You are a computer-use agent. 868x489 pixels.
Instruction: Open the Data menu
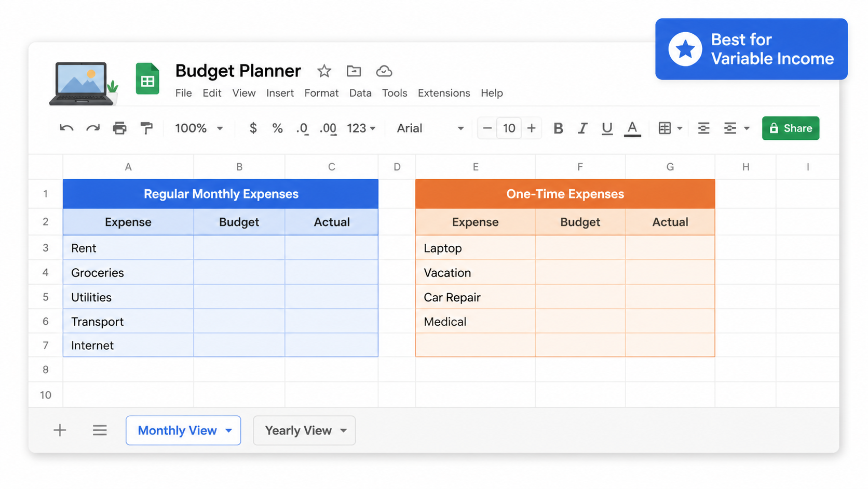(x=360, y=93)
